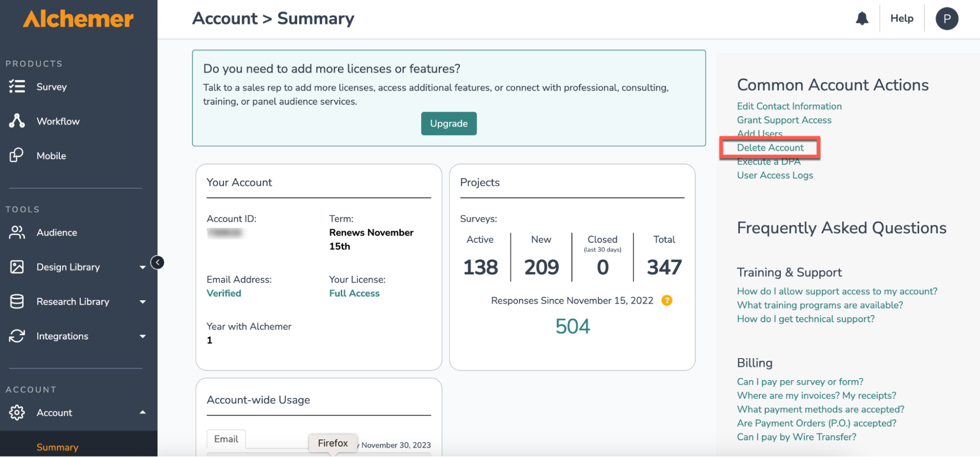This screenshot has height=457, width=980.
Task: Click Grant Support Access link
Action: pos(784,120)
